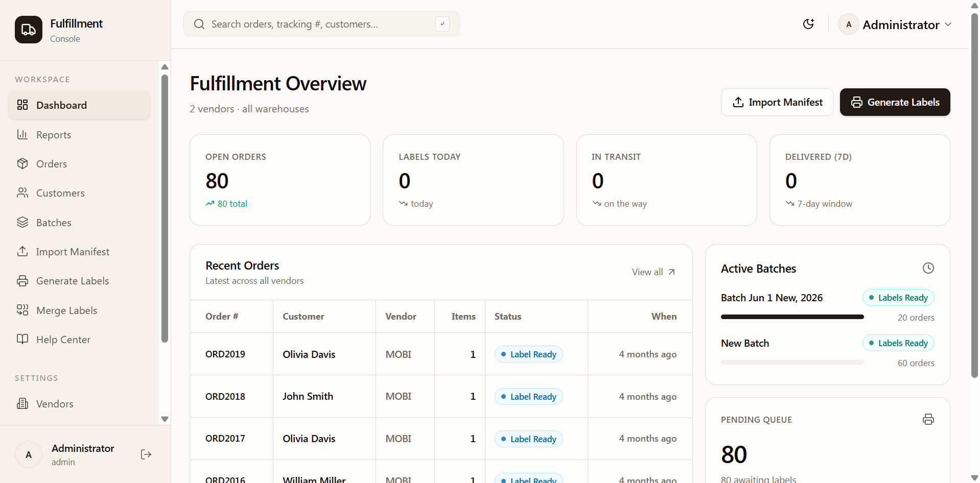Viewport: 980px width, 483px height.
Task: Click the Dashboard grid icon
Action: (22, 105)
